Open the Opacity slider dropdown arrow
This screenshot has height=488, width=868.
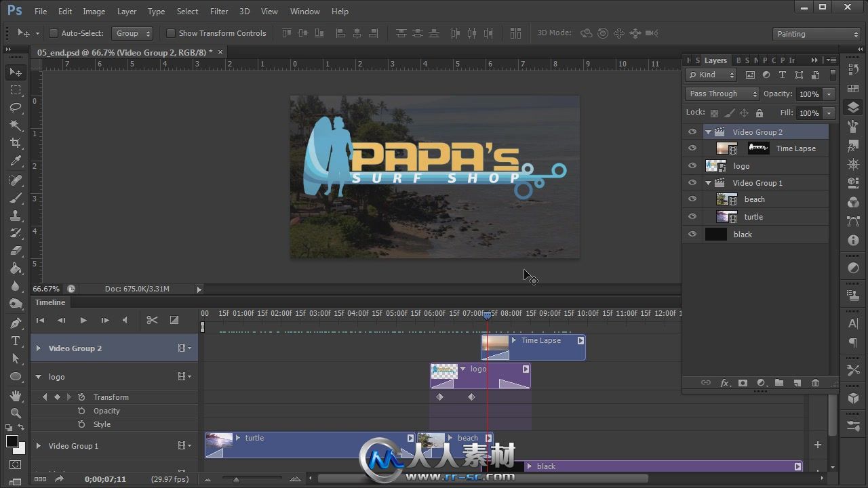829,94
